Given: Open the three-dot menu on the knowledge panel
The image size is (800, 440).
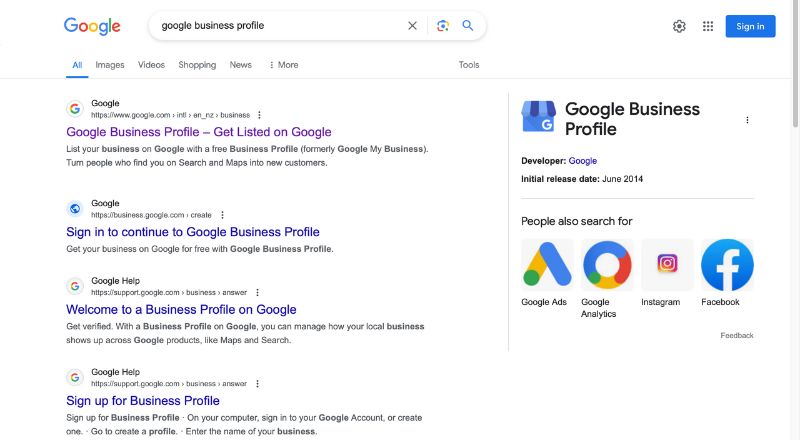Looking at the screenshot, I should coord(747,120).
